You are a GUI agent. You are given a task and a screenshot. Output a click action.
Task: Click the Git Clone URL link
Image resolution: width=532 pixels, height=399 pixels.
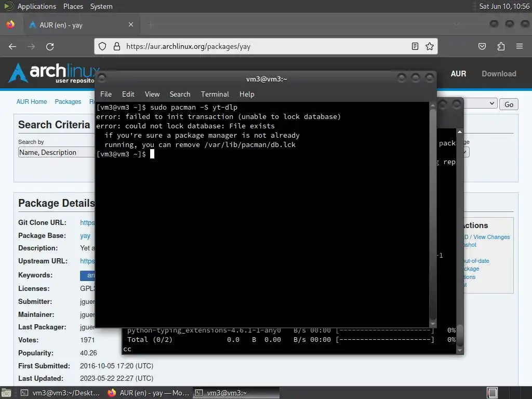click(x=87, y=222)
